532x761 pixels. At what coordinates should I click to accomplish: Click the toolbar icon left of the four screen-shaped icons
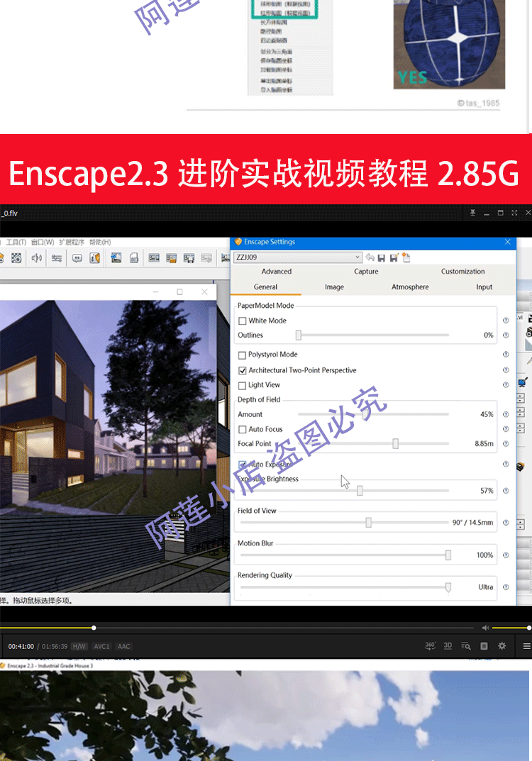135,257
